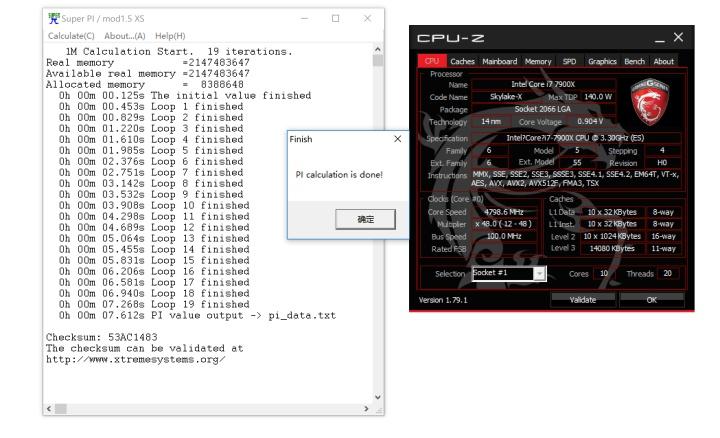Screen dimensions: 720x438
Task: Click the Multiplier value x 48.0 (12 - 48)
Action: (504, 224)
